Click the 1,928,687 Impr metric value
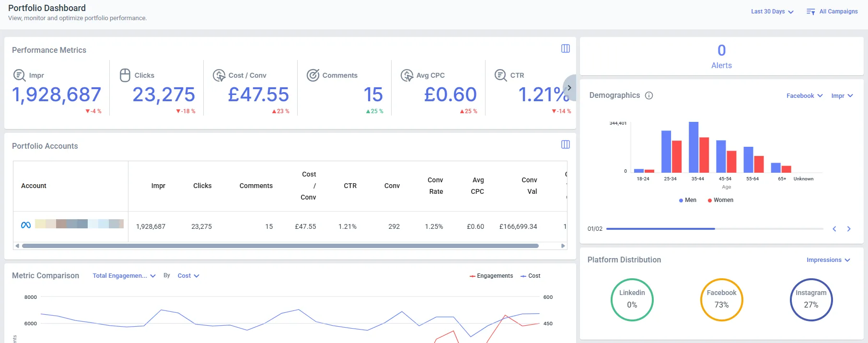The height and width of the screenshot is (343, 868). tap(57, 95)
